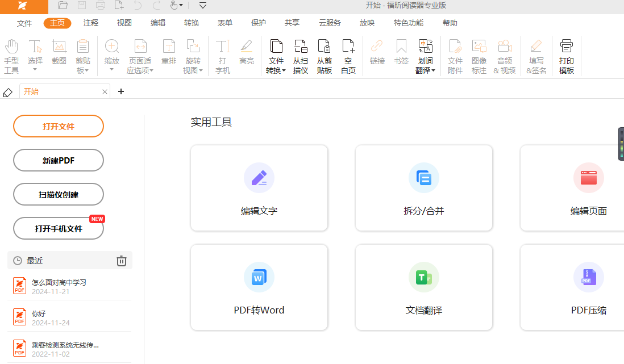This screenshot has height=364, width=624.
Task: Click the Reflow (重排) icon
Action: click(169, 47)
